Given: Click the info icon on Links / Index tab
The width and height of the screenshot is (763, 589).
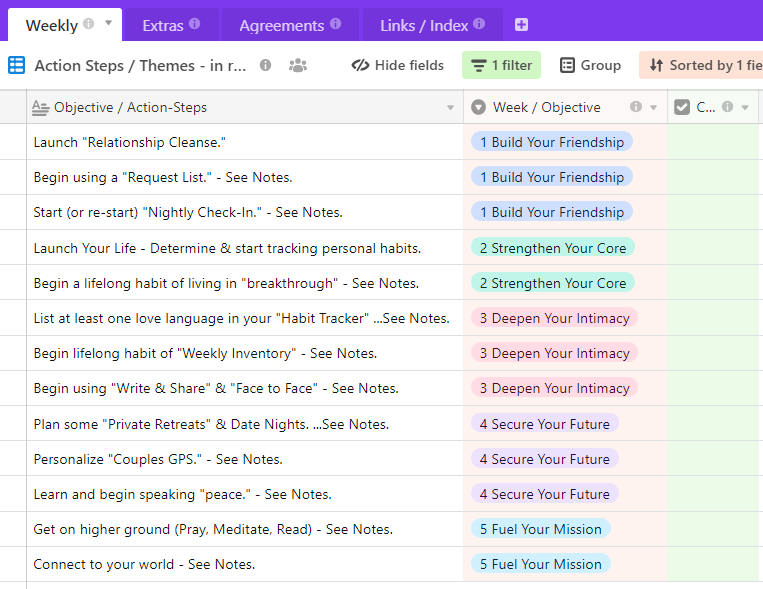Looking at the screenshot, I should pos(479,24).
